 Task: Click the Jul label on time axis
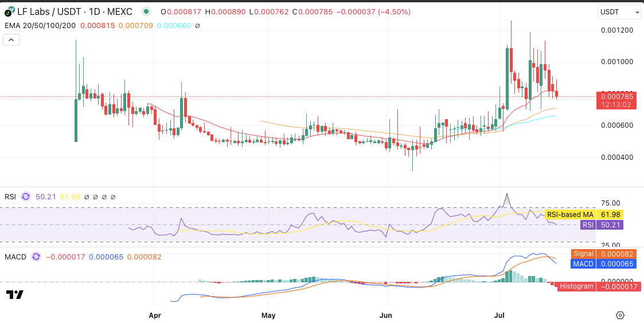(x=499, y=315)
